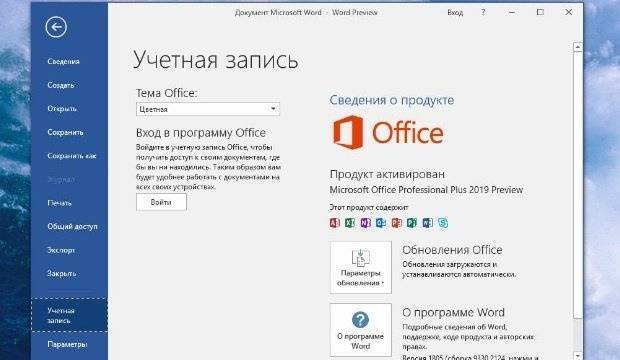Click the orange Office logo
The image size is (620, 360).
[388, 133]
